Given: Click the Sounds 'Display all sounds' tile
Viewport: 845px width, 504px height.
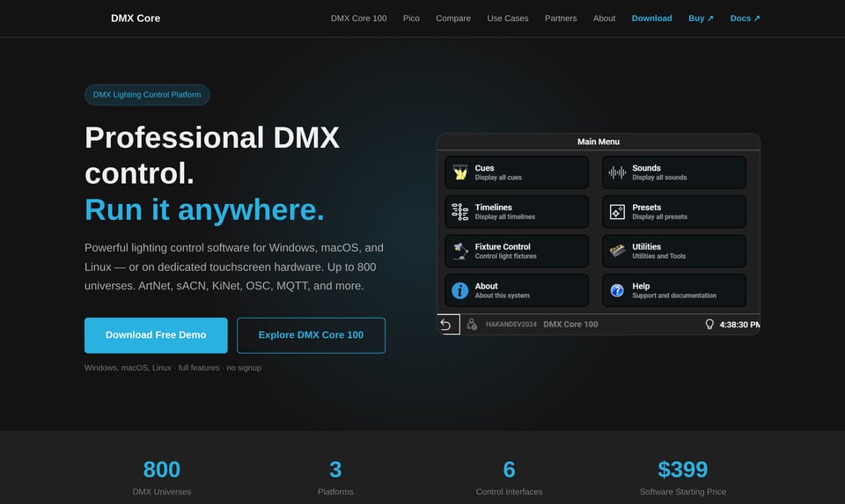Looking at the screenshot, I should (673, 172).
